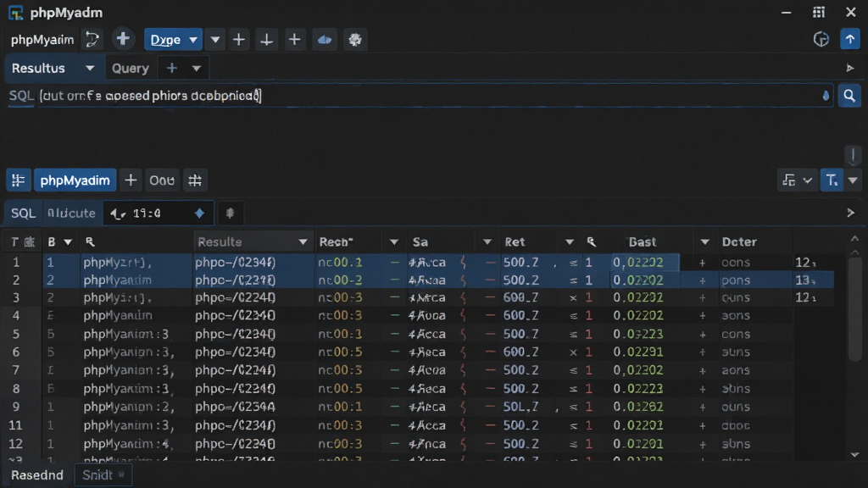Screen dimensions: 868x488
Task: Focus the SQL query input field
Action: 435,96
